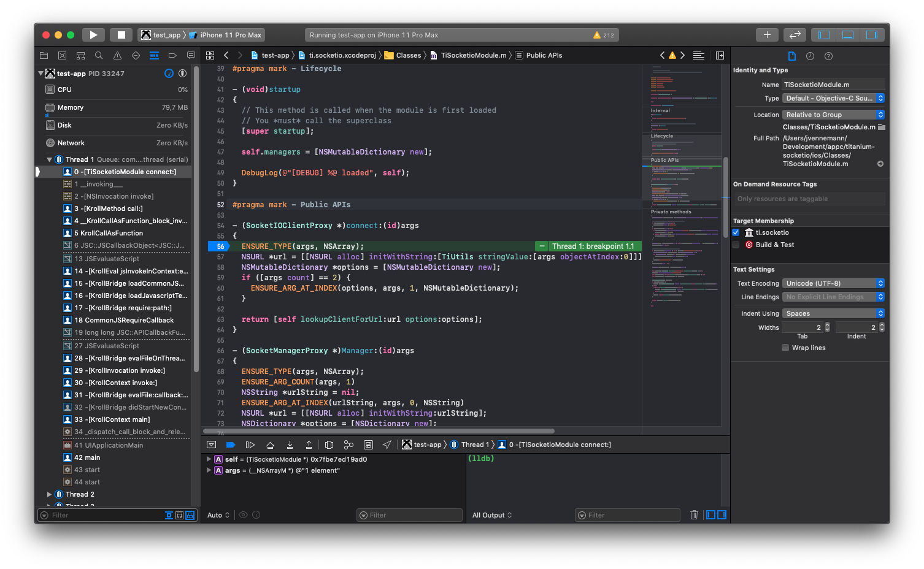924x569 pixels.
Task: Click the Step out button
Action: [309, 445]
